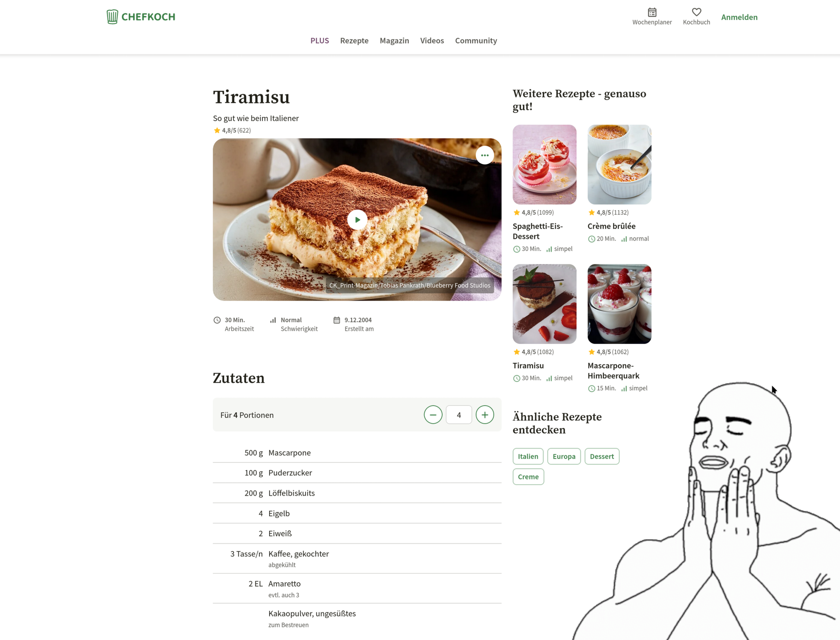Click the portions number input field
840x640 pixels.
pyautogui.click(x=459, y=415)
